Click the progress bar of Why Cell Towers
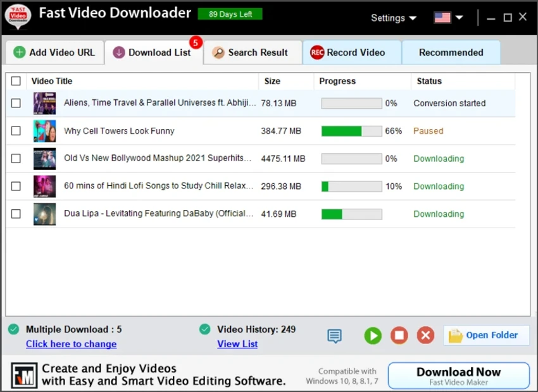This screenshot has width=538, height=392. [352, 131]
